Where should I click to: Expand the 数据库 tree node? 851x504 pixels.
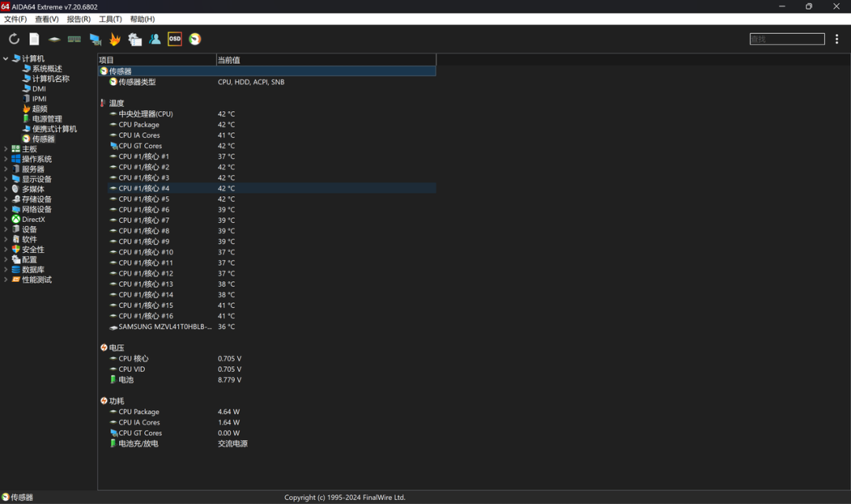6,269
